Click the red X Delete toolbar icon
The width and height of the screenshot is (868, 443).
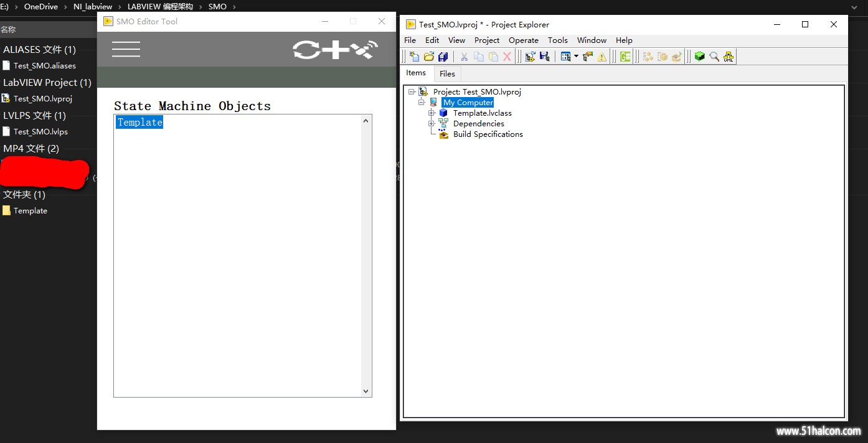pos(507,57)
